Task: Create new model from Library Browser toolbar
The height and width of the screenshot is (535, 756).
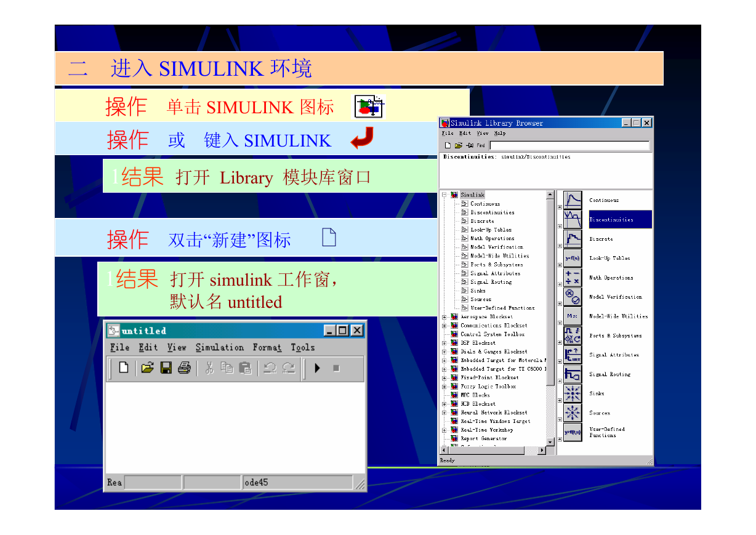Action: coord(448,145)
